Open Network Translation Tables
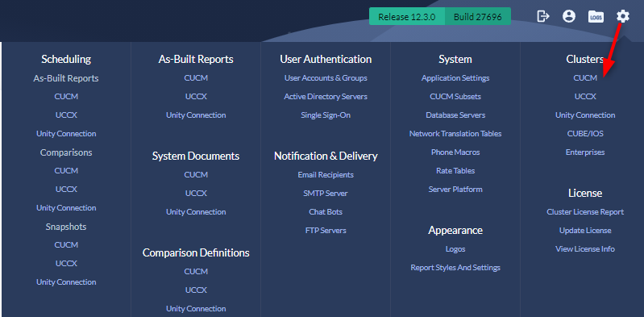Screen dimensions: 644x317 coord(455,133)
